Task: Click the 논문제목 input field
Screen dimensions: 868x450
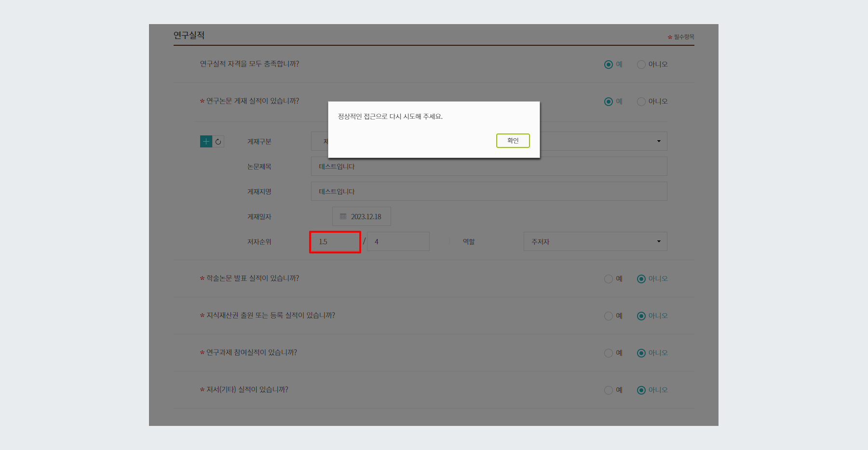Action: click(x=489, y=166)
